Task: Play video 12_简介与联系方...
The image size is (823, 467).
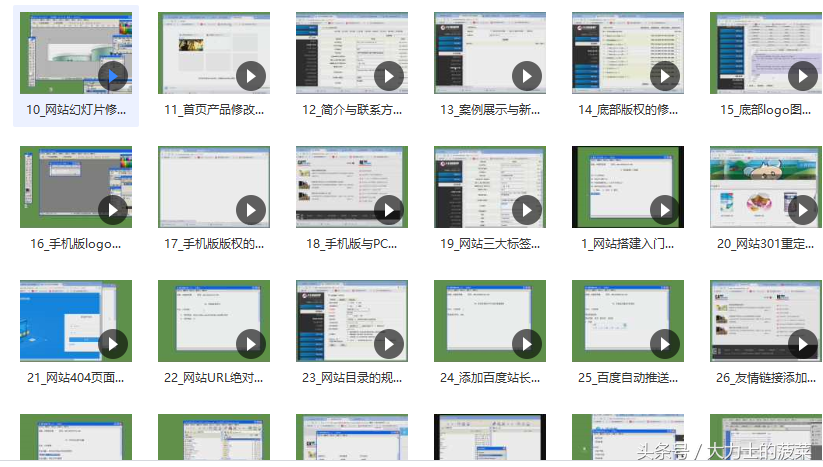Action: click(x=389, y=76)
